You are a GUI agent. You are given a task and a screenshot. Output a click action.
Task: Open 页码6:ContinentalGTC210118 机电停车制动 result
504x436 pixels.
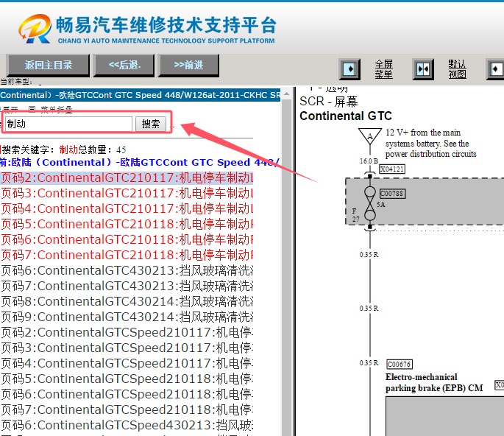(x=127, y=239)
